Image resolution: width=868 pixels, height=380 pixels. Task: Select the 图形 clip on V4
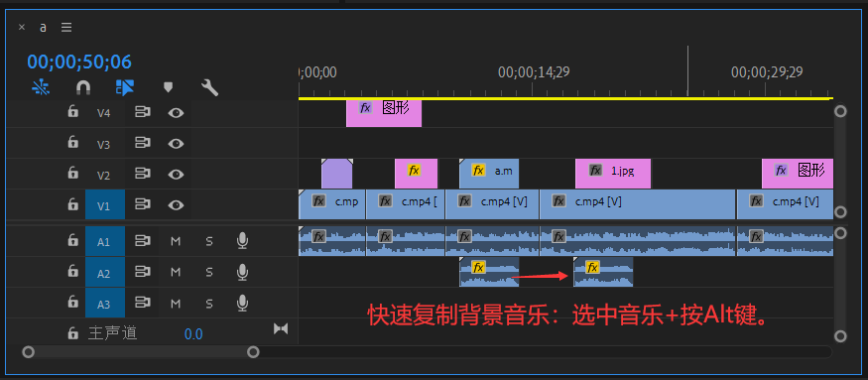[384, 113]
